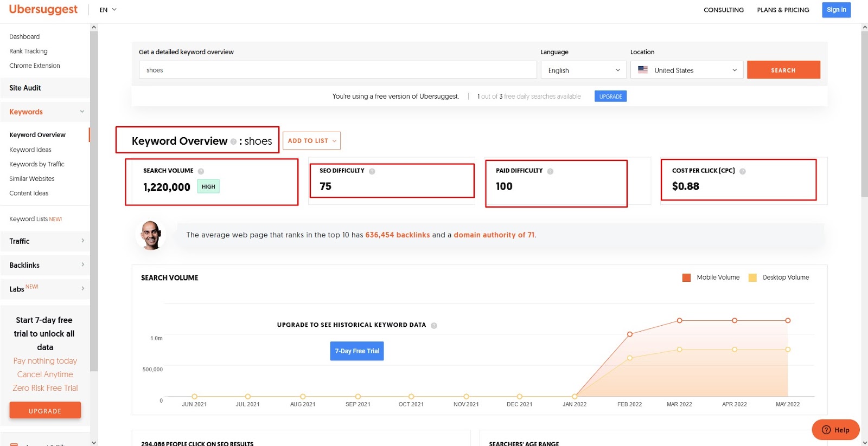Click mobile volume point for MAY 2022

coord(788,321)
